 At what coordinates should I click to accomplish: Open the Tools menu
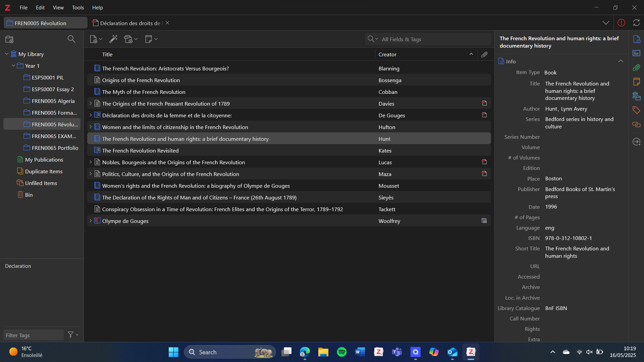(78, 7)
